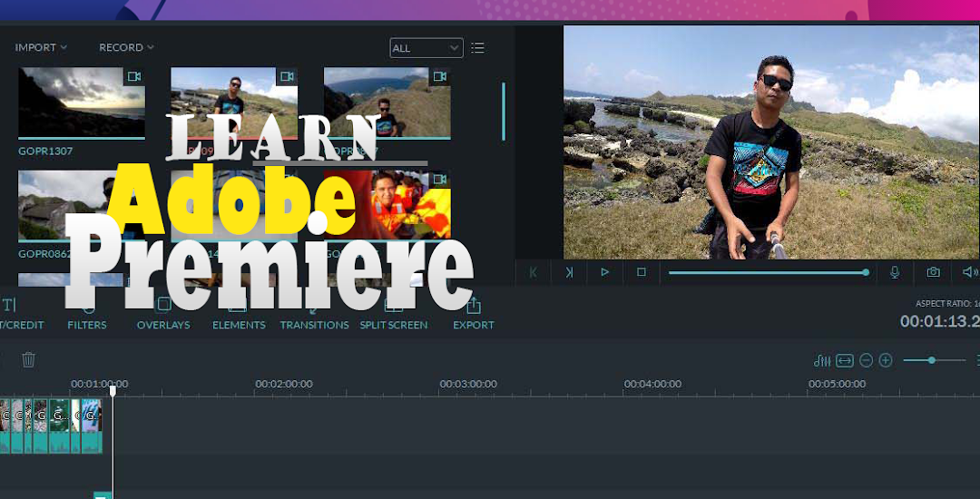Image resolution: width=980 pixels, height=499 pixels.
Task: Open the audio mixer icon
Action: point(822,360)
